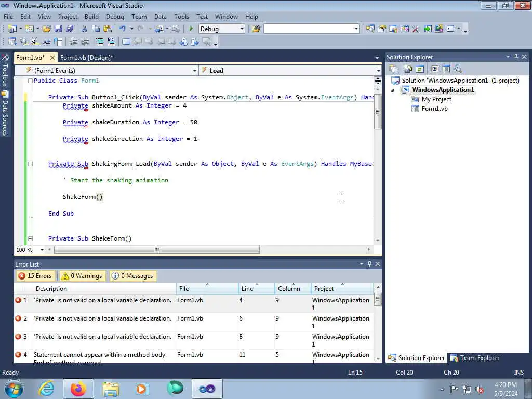Switch to the Team Explorer tab
This screenshot has width=532, height=399.
(475, 358)
